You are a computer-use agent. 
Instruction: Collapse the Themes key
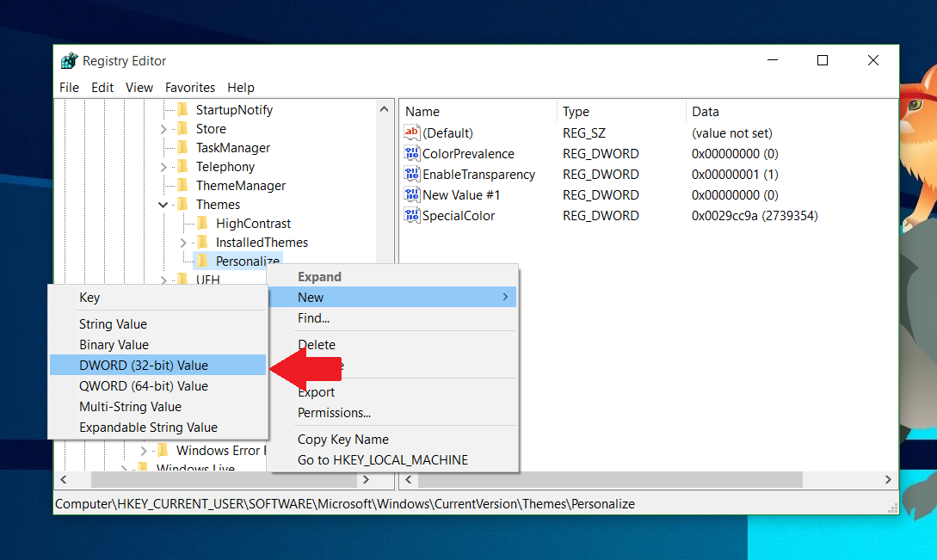tap(163, 205)
